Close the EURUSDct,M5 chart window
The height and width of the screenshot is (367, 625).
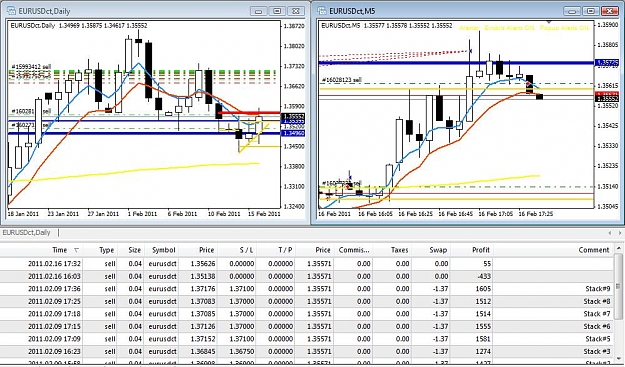pyautogui.click(x=609, y=11)
